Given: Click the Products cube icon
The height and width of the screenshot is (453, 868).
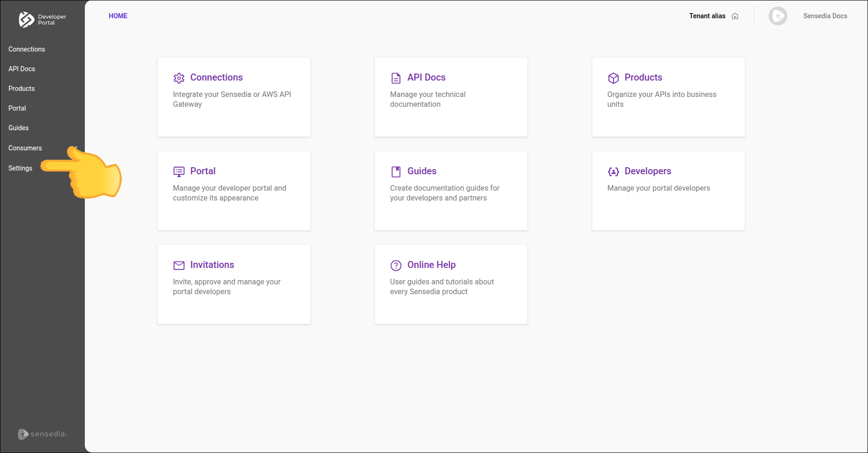Looking at the screenshot, I should (613, 78).
